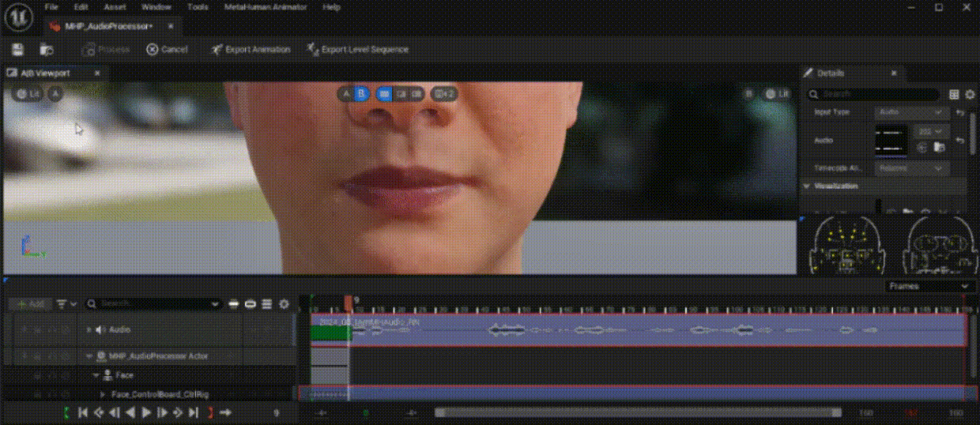
Task: Select single view layout icon
Action: pos(385,93)
